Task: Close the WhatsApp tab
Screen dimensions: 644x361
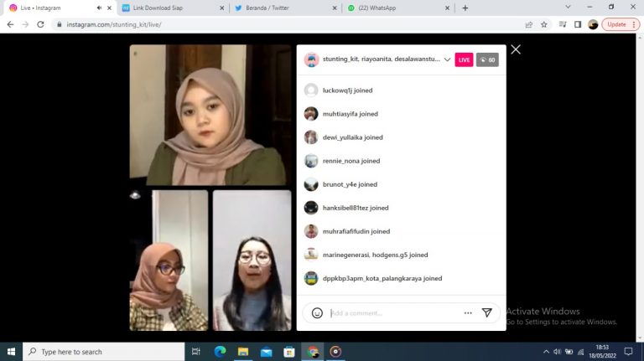Action: 447,8
